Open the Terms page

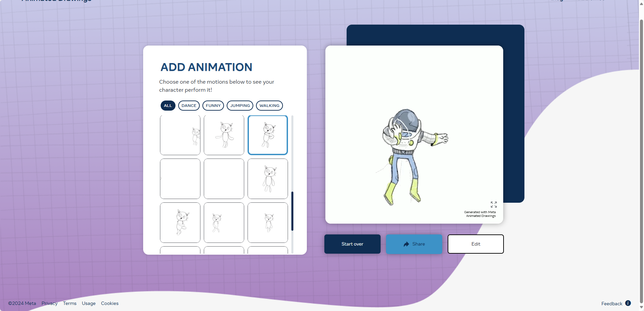click(x=70, y=303)
